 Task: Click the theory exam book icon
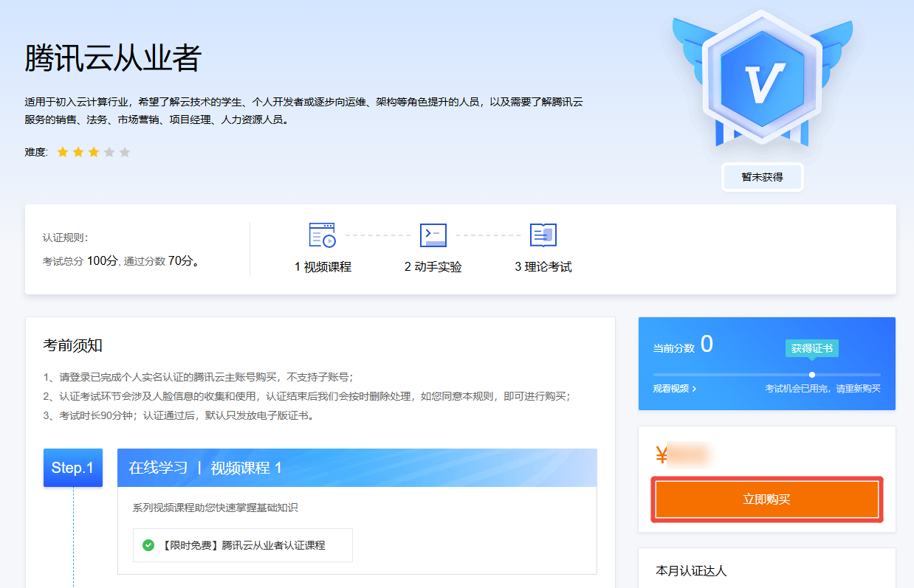click(543, 235)
